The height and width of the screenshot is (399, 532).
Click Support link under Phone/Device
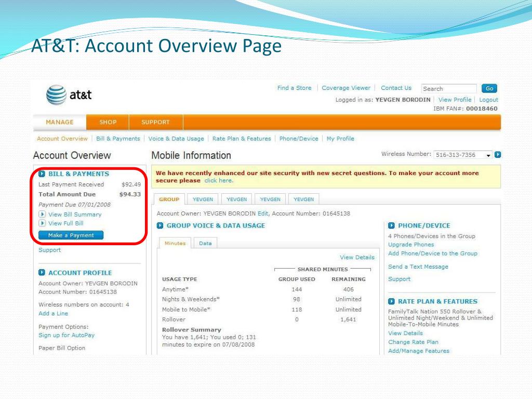click(x=400, y=279)
